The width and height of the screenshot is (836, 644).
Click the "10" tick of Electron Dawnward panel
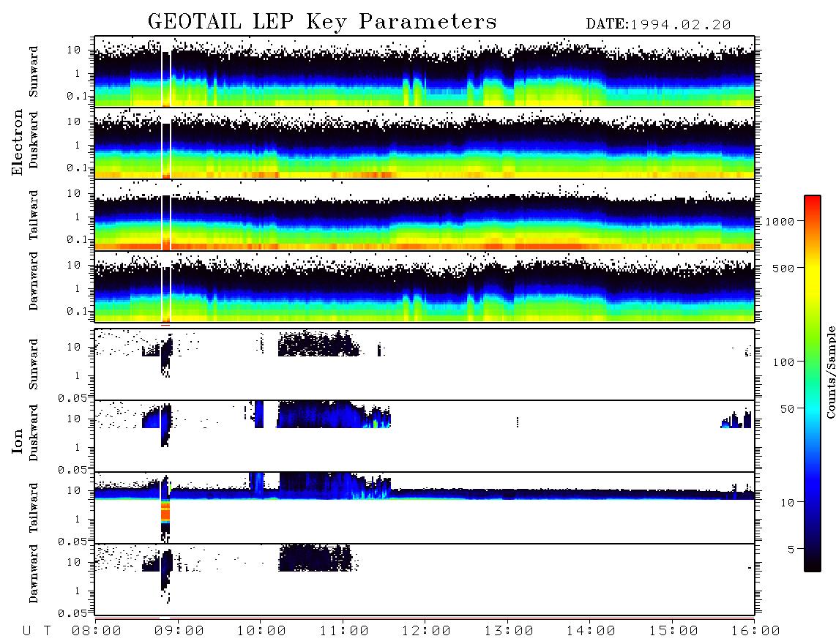click(x=74, y=265)
